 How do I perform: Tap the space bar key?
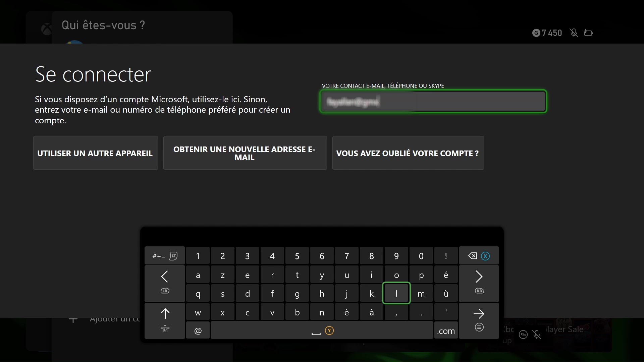tap(322, 330)
